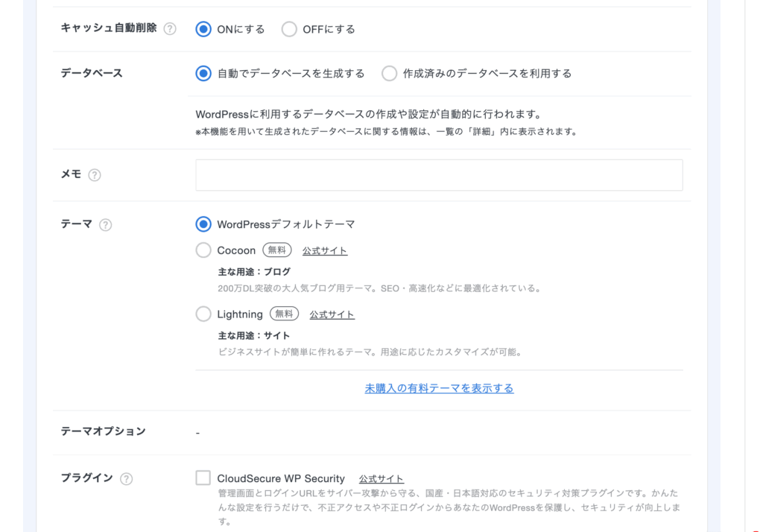The height and width of the screenshot is (532, 763).
Task: Click the 無料 badge next to Cocoon
Action: tap(277, 250)
